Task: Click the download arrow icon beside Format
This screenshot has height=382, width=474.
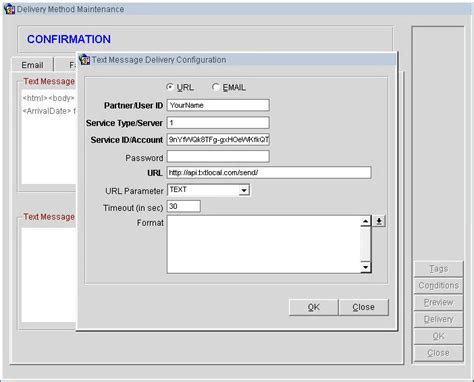Action: point(379,221)
